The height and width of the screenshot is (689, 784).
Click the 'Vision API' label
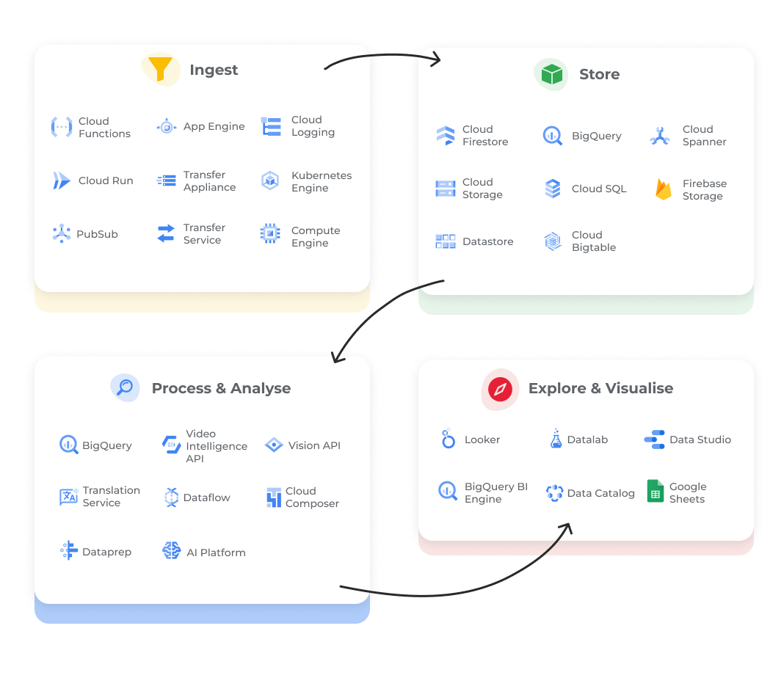pos(314,445)
